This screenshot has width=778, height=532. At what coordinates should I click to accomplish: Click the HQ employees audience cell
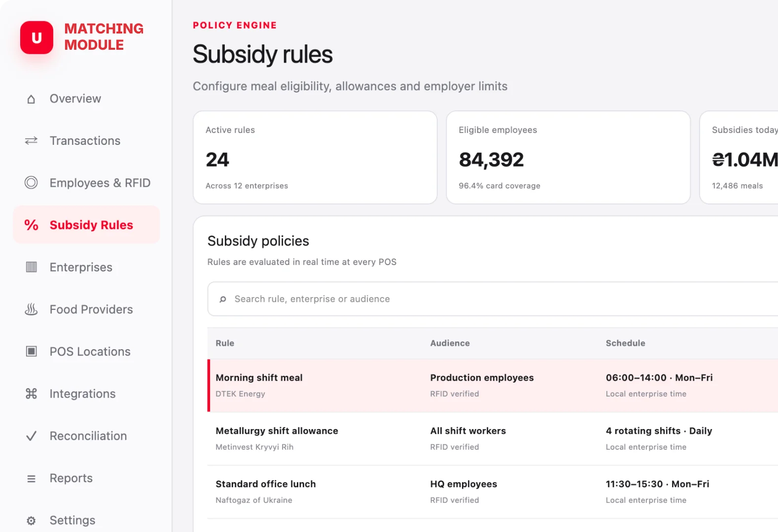pyautogui.click(x=463, y=484)
